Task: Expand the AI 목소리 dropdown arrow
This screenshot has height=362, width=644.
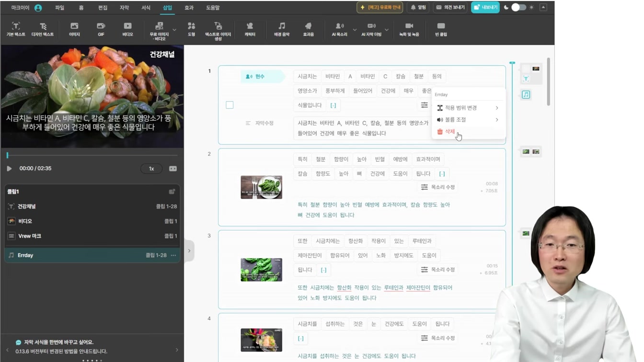Action: (x=355, y=30)
